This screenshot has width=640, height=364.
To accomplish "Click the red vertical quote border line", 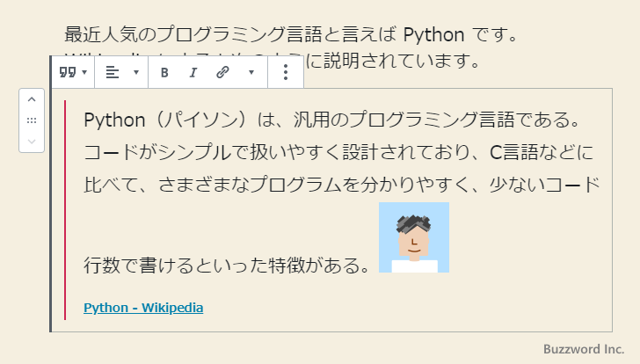I will tap(65, 211).
